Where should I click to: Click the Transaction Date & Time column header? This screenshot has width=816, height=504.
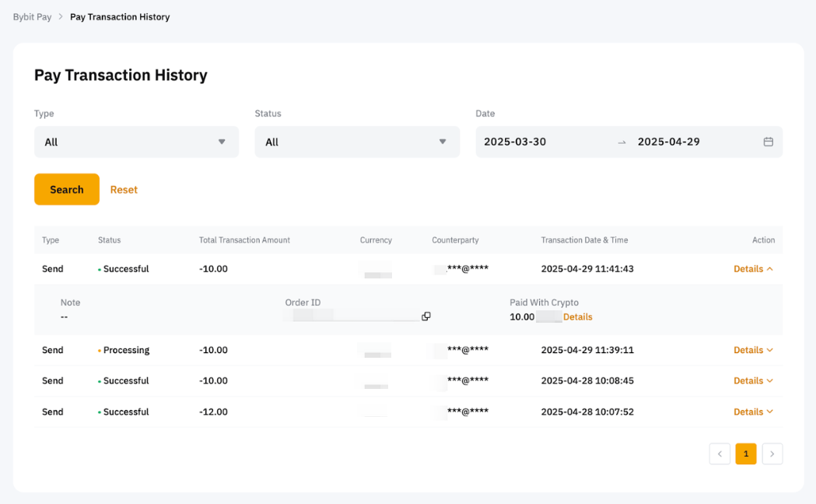584,240
